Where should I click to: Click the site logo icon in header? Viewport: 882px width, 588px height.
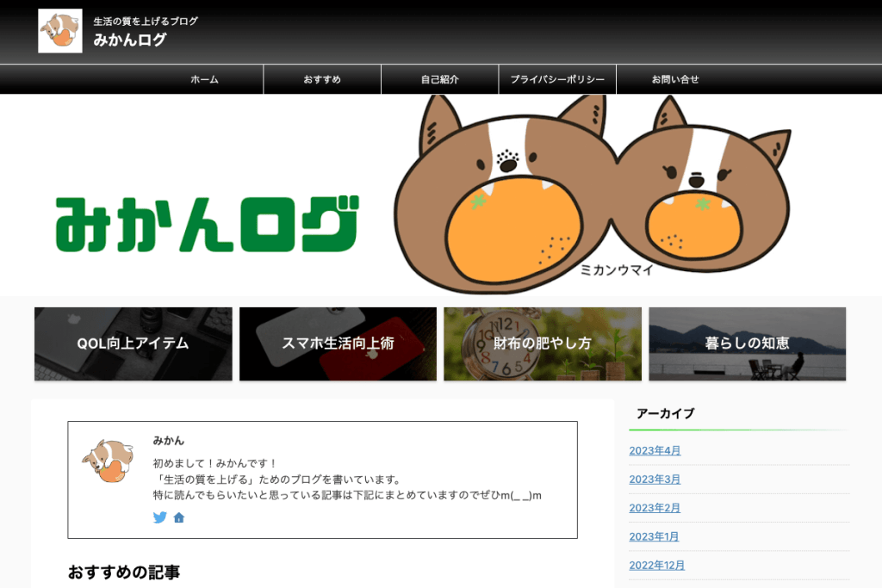(x=60, y=31)
